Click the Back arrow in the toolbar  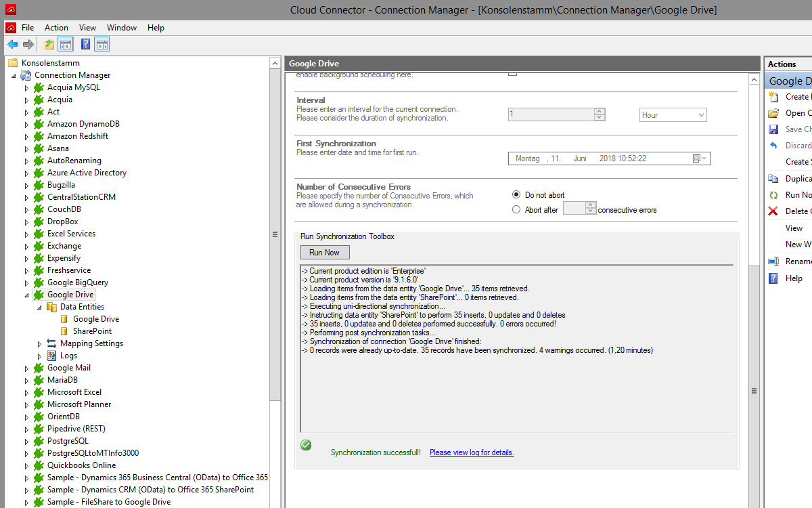[13, 45]
